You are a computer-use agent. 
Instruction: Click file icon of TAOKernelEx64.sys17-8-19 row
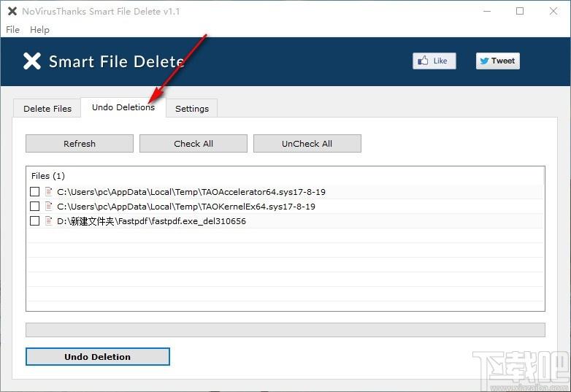click(48, 206)
